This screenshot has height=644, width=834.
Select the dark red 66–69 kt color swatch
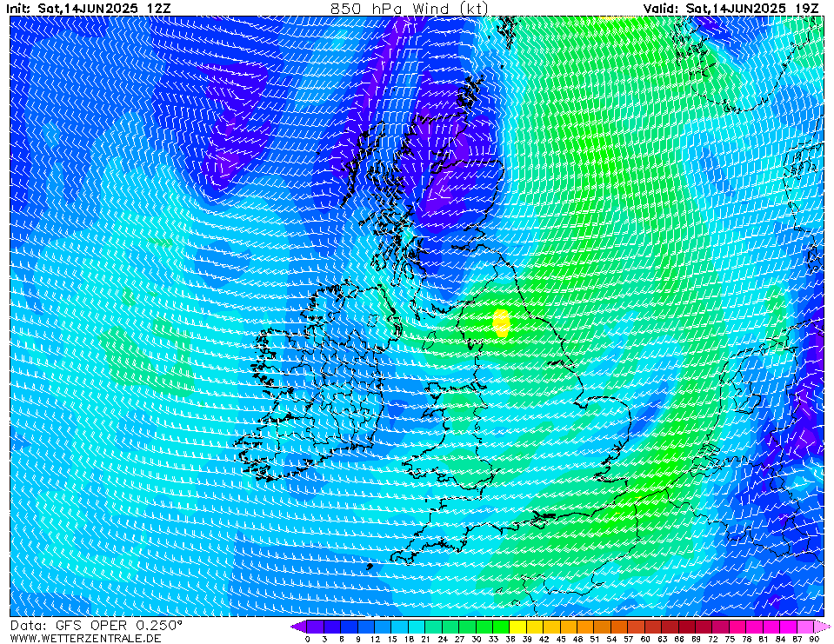[688, 627]
